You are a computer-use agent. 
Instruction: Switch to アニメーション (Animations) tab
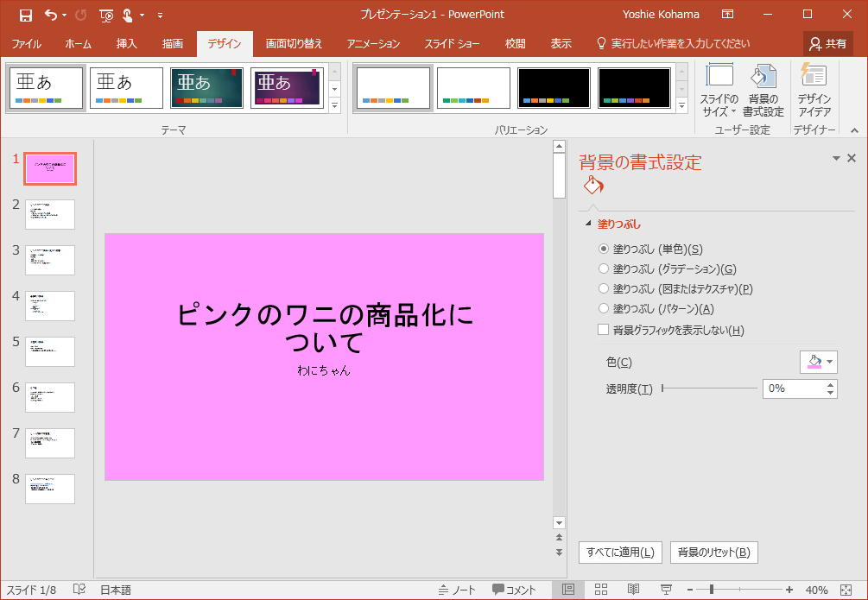pyautogui.click(x=373, y=43)
